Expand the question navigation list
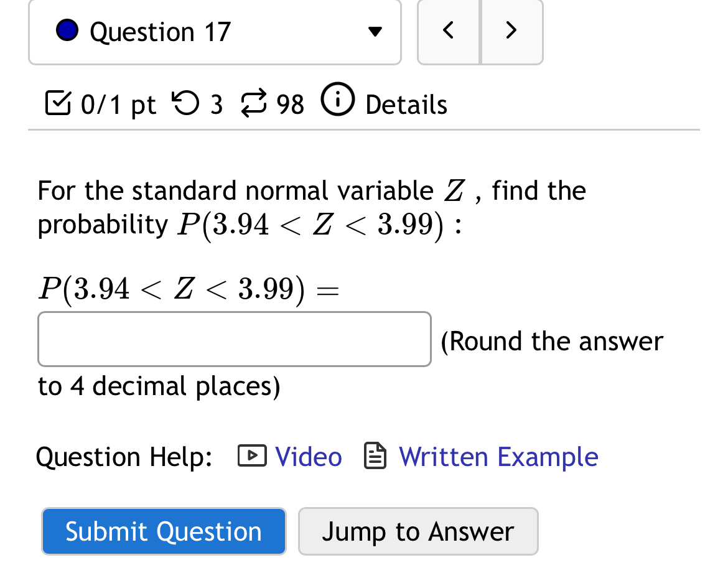 pos(215,31)
